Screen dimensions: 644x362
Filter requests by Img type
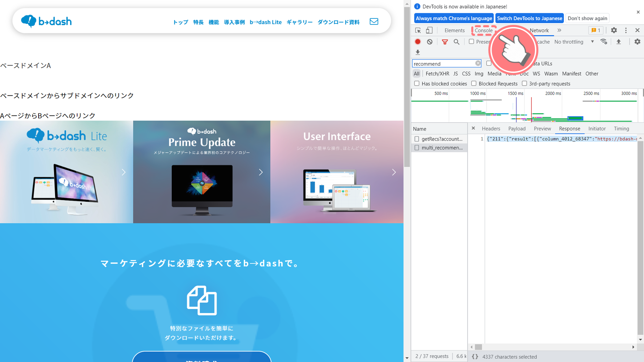click(479, 74)
